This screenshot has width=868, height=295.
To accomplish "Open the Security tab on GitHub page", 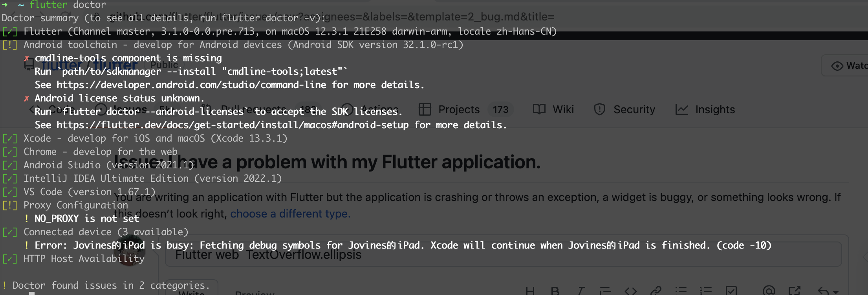I will 624,109.
